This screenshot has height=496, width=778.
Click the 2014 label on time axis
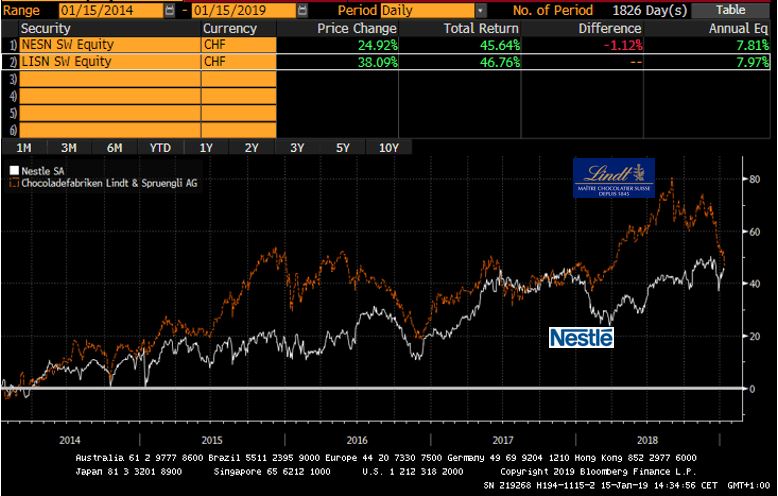[69, 440]
